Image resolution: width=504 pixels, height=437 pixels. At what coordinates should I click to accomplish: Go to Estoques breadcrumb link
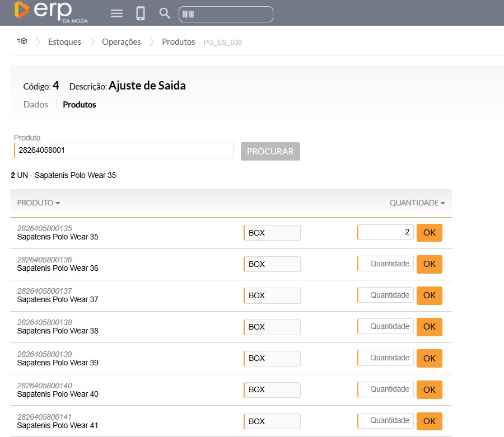[64, 42]
